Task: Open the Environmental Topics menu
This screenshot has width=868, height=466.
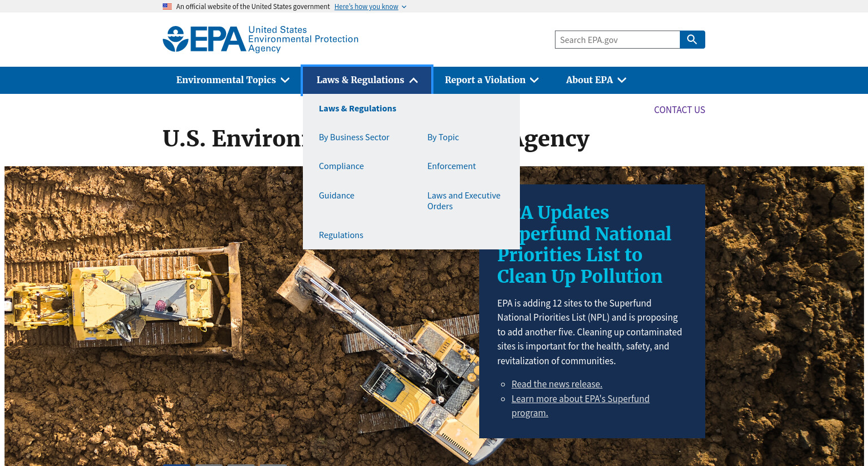Action: pos(233,80)
